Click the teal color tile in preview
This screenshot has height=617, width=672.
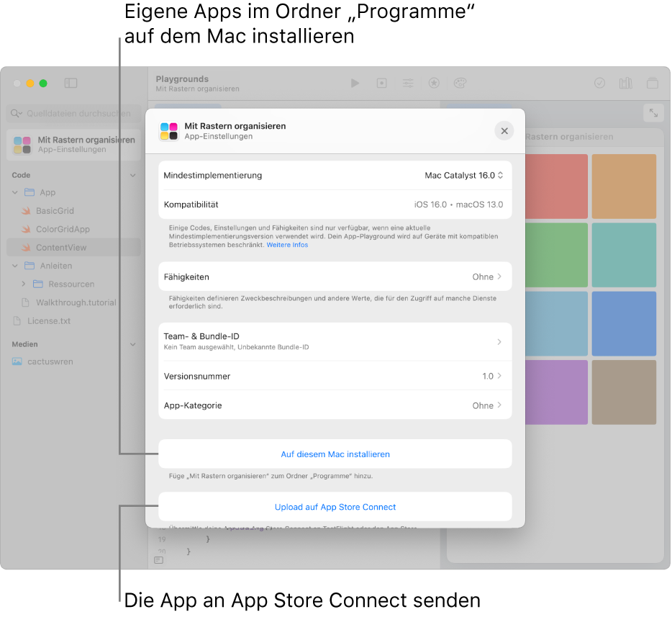[624, 255]
